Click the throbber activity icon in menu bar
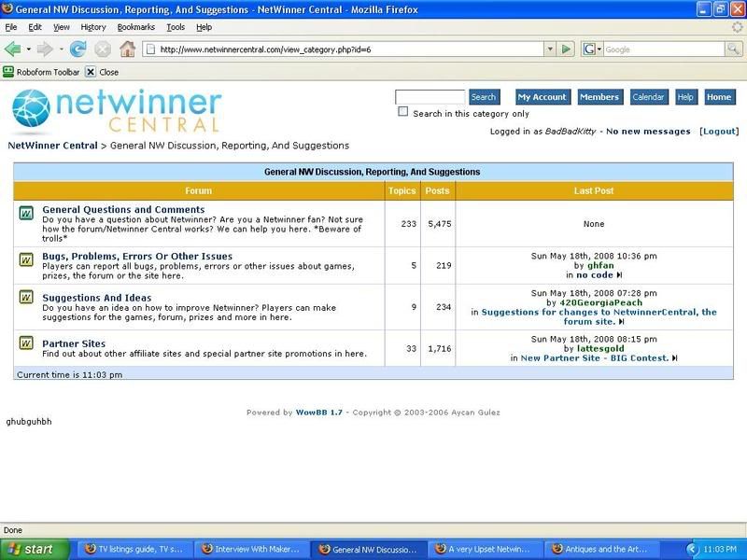Image resolution: width=747 pixels, height=560 pixels. tap(738, 27)
